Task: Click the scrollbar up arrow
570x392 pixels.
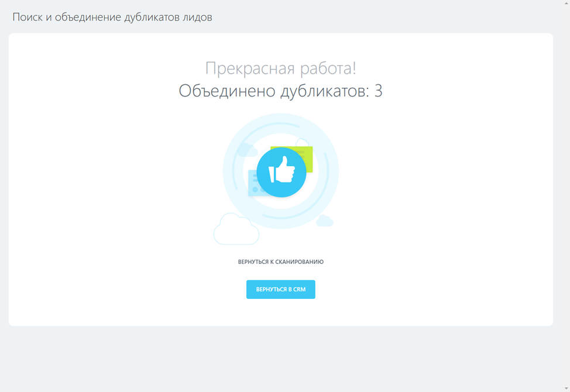Action: (565, 4)
